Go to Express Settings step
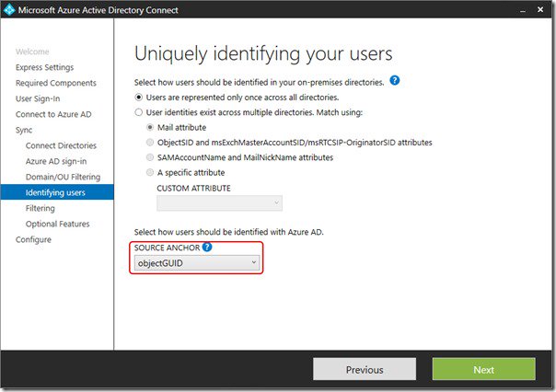556x392 pixels. click(45, 67)
